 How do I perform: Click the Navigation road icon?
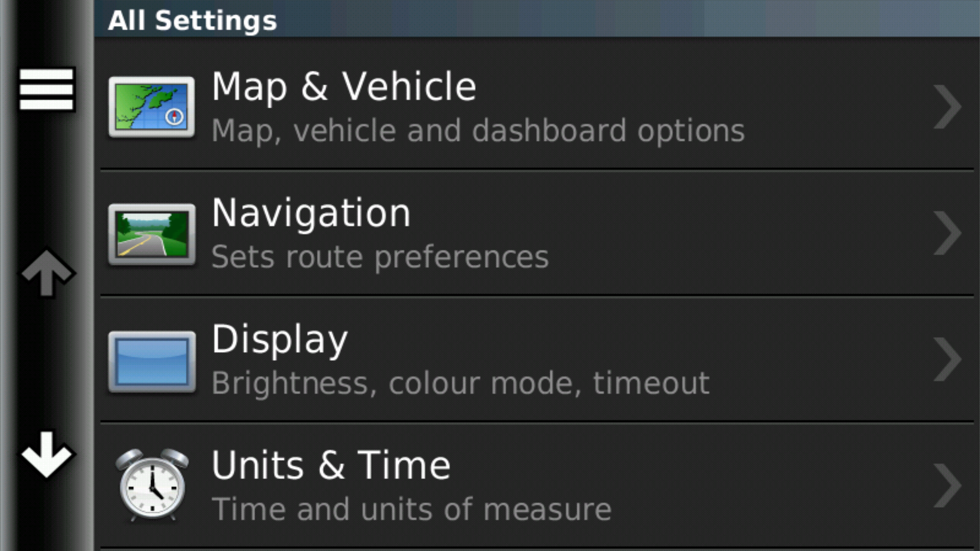click(x=152, y=234)
